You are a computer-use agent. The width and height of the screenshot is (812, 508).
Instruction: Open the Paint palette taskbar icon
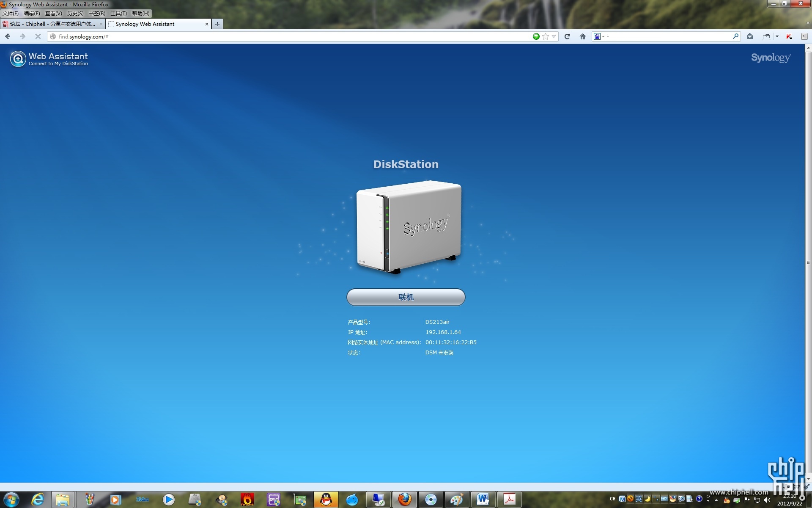457,500
